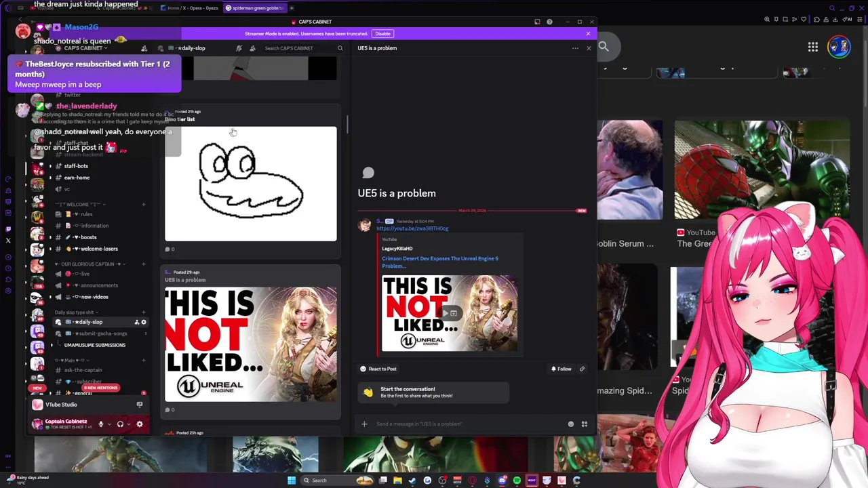The image size is (868, 488).
Task: Click the search magnifier in Discord header
Action: coord(340,48)
